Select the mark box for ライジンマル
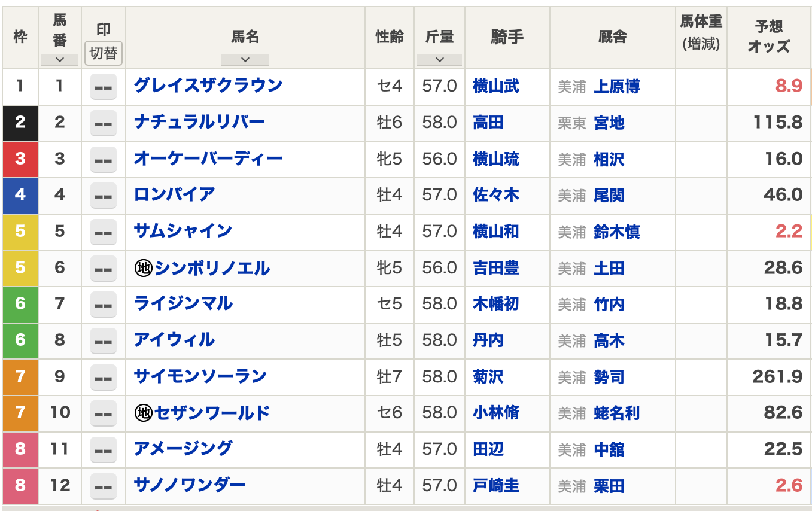The height and width of the screenshot is (511, 812). pyautogui.click(x=104, y=305)
